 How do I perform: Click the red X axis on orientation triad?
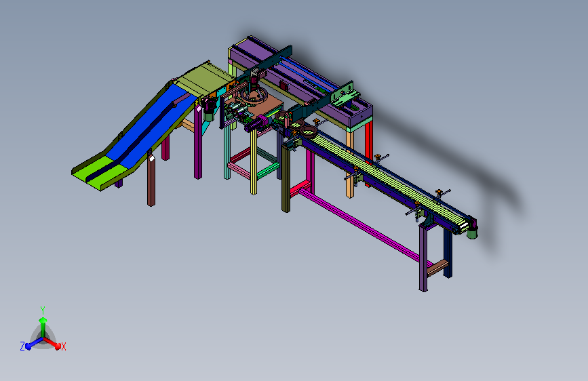(x=52, y=342)
